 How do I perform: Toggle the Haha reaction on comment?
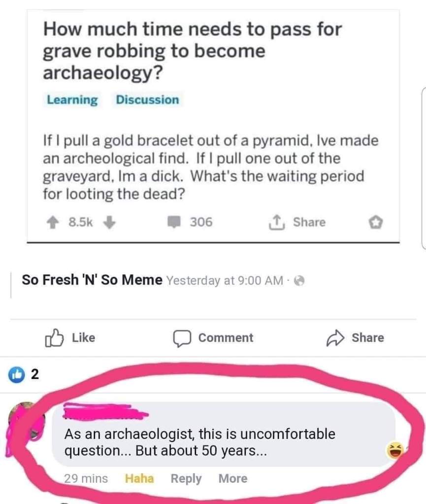pyautogui.click(x=139, y=478)
